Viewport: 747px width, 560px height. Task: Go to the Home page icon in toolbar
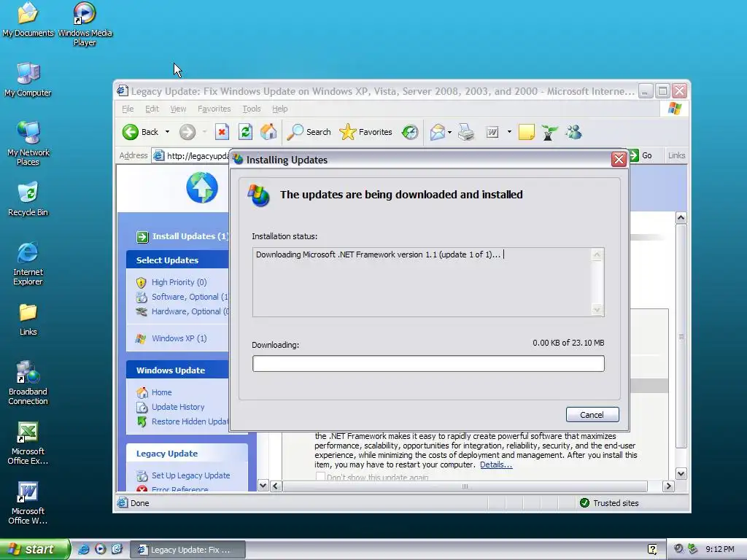[x=268, y=132]
